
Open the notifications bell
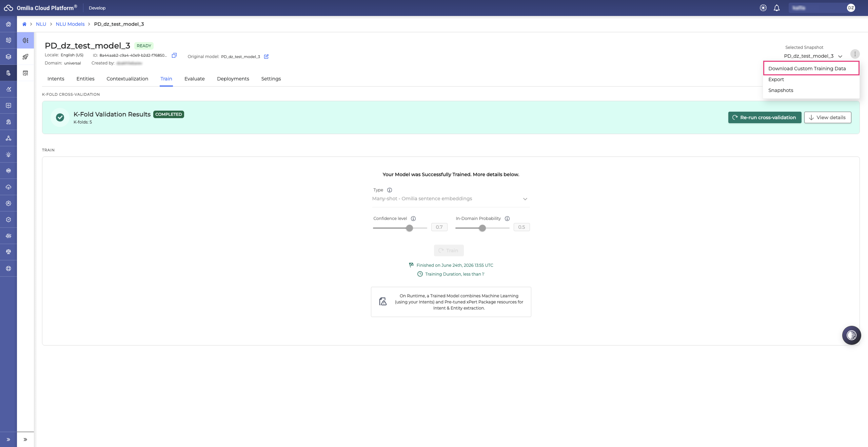[777, 8]
